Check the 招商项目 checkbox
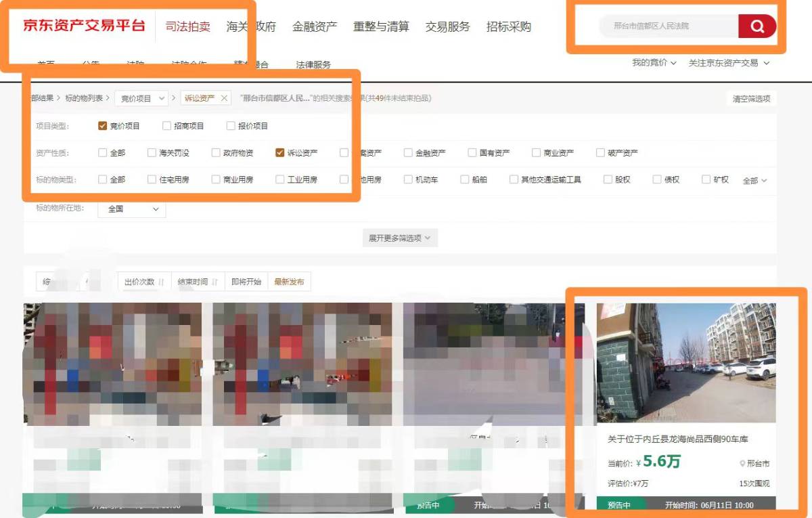812x518 pixels. tap(167, 126)
